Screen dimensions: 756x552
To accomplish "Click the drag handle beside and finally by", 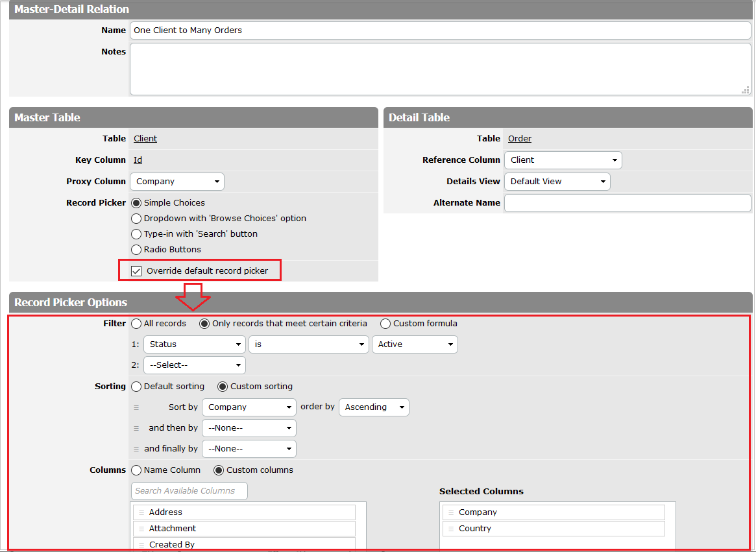I will [x=136, y=449].
